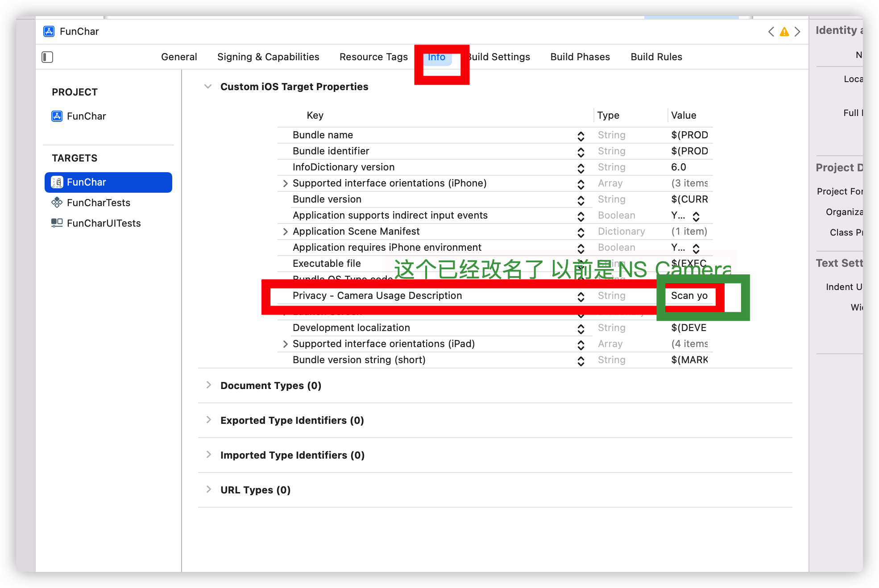Edit the Camera Usage Description value field
The width and height of the screenshot is (879, 588).
coord(690,296)
